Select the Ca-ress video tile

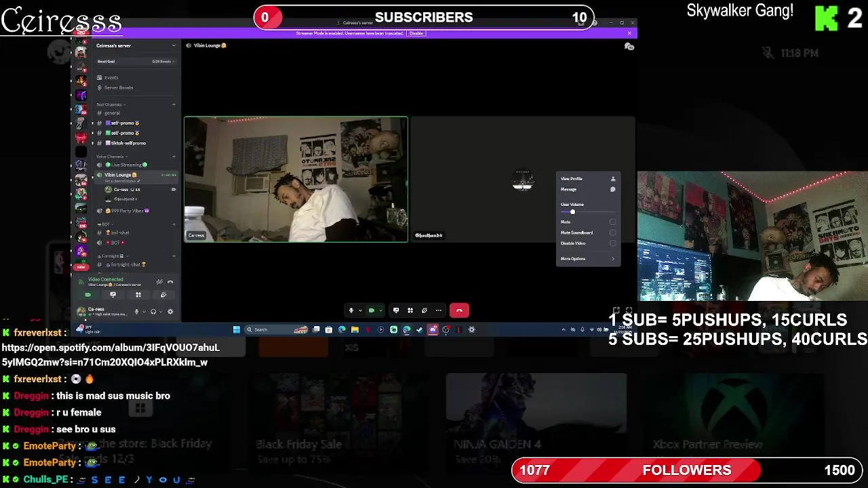pyautogui.click(x=296, y=180)
